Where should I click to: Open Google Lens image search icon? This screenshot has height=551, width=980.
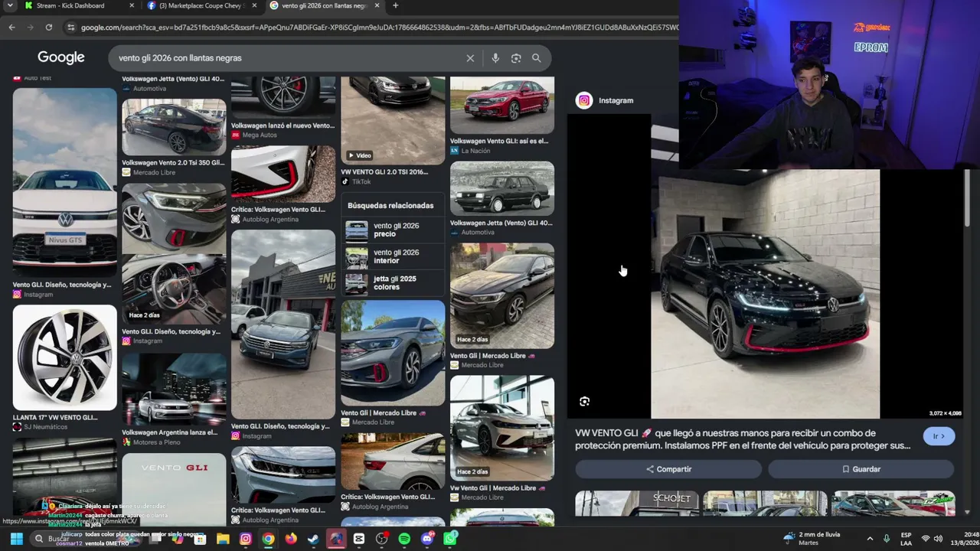coord(516,58)
